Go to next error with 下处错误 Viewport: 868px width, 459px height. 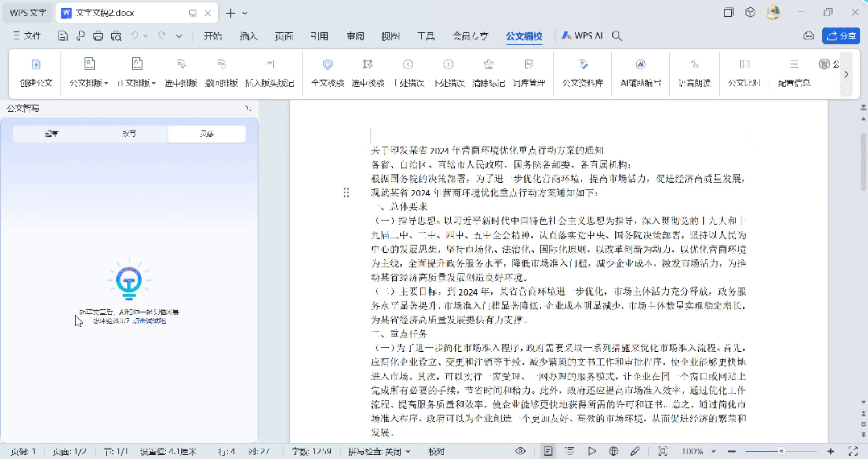point(449,72)
